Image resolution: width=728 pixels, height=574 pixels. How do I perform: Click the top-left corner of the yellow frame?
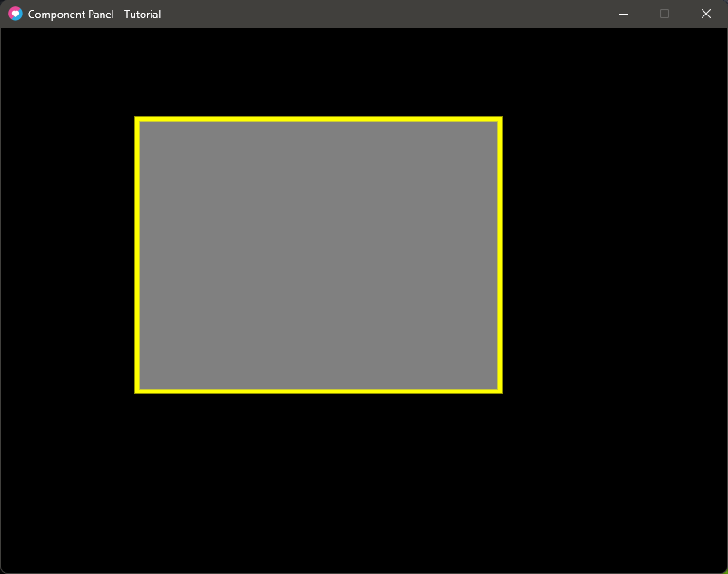coord(139,119)
